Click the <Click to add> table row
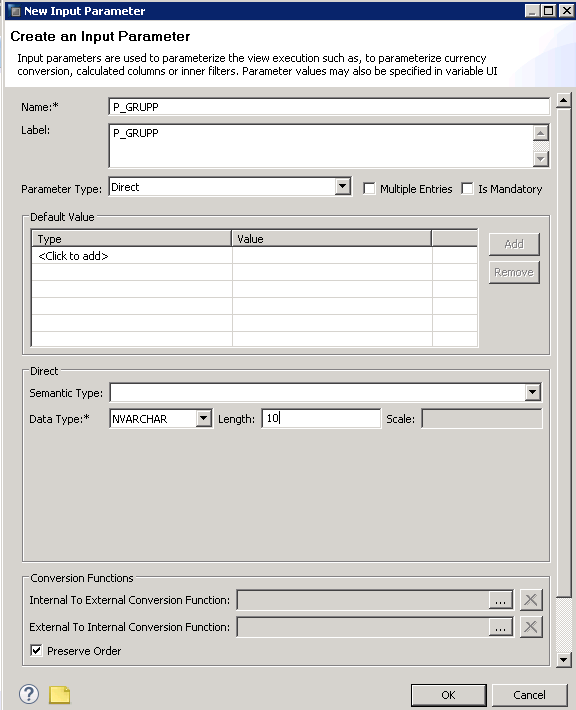 tap(254, 256)
